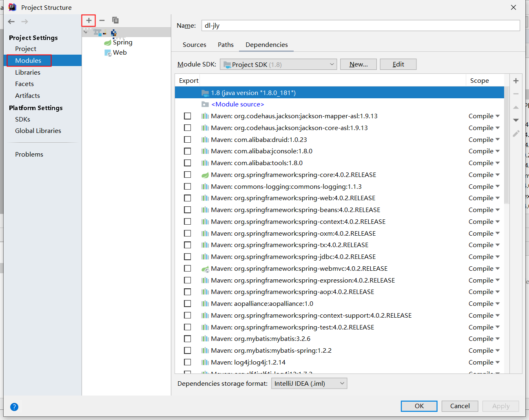Click the remove module minus icon
This screenshot has width=529, height=420.
[102, 20]
